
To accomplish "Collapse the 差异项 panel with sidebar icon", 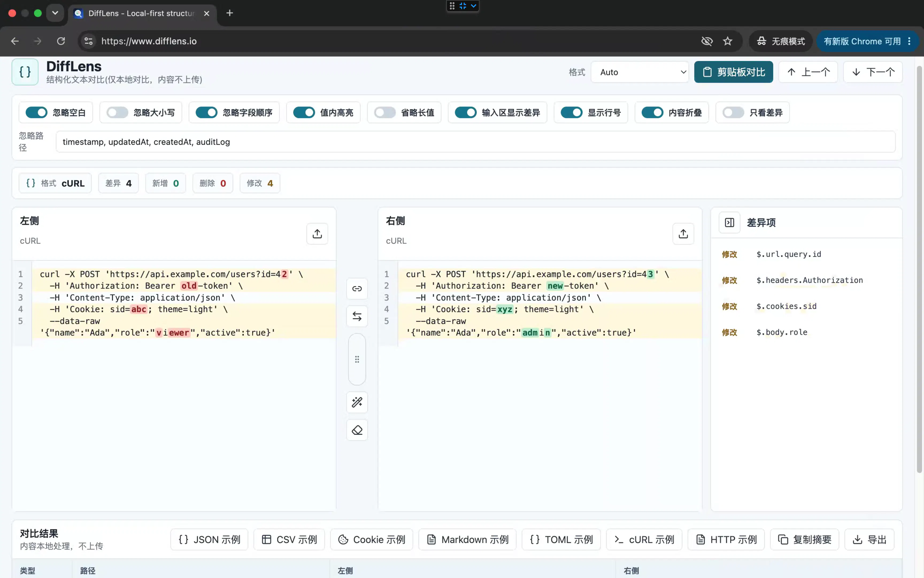I will click(729, 222).
